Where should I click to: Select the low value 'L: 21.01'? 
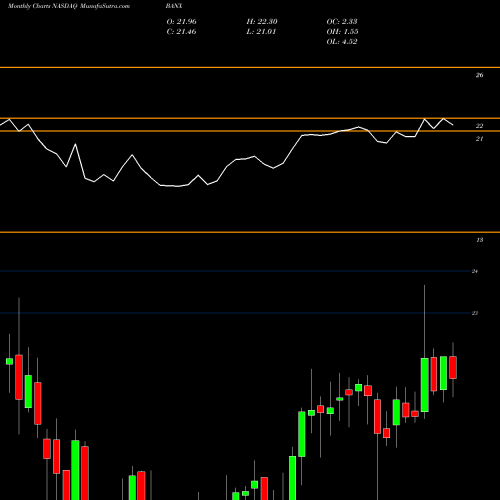tap(261, 31)
